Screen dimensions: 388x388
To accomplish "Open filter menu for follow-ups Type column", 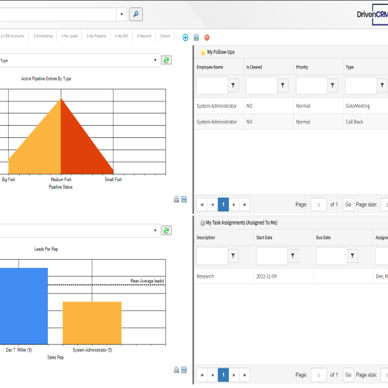I will pyautogui.click(x=382, y=86).
